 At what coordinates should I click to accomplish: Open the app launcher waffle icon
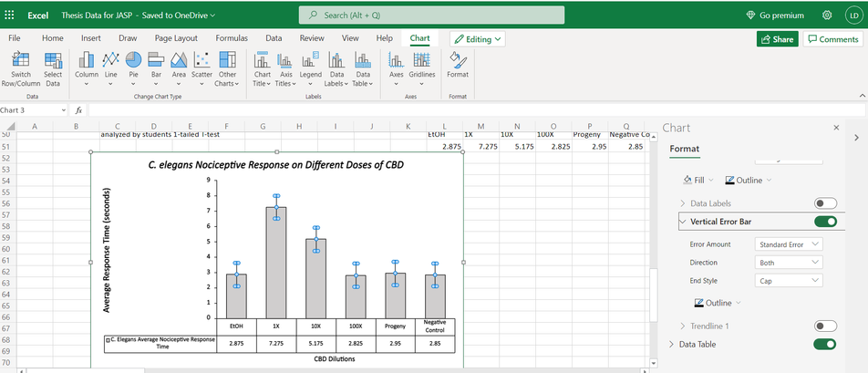(x=10, y=15)
